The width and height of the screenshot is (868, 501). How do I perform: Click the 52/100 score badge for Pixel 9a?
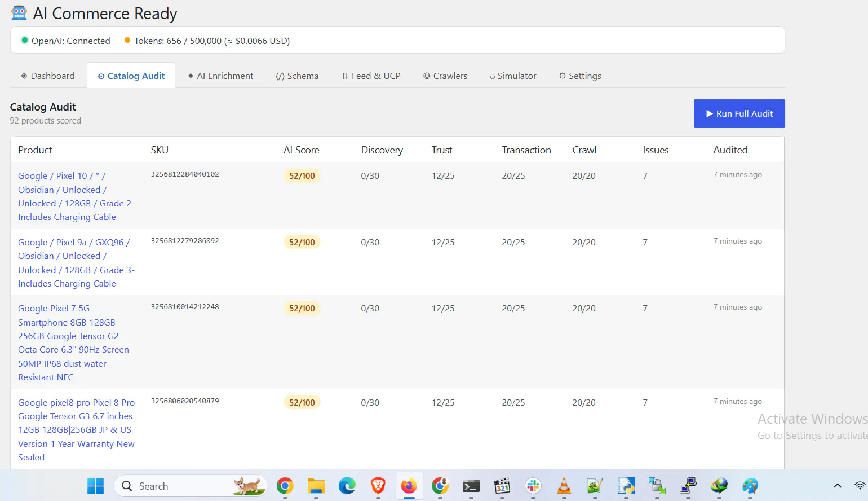pyautogui.click(x=302, y=242)
